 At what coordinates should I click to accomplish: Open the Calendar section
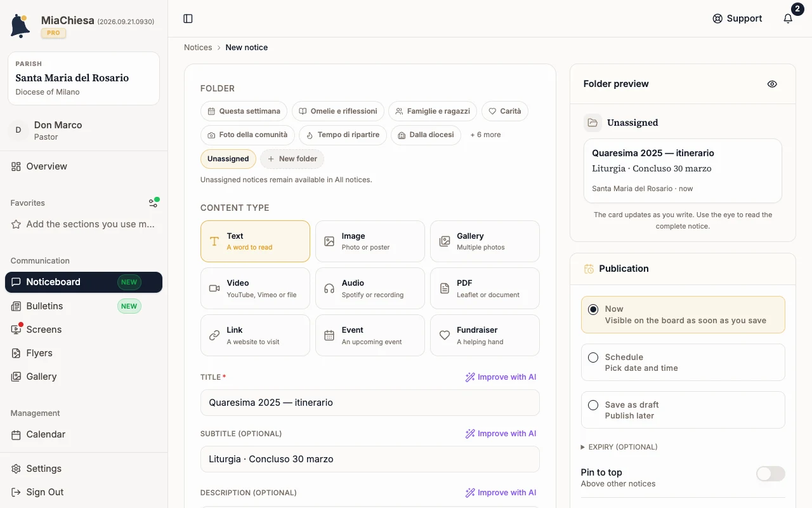point(84,434)
